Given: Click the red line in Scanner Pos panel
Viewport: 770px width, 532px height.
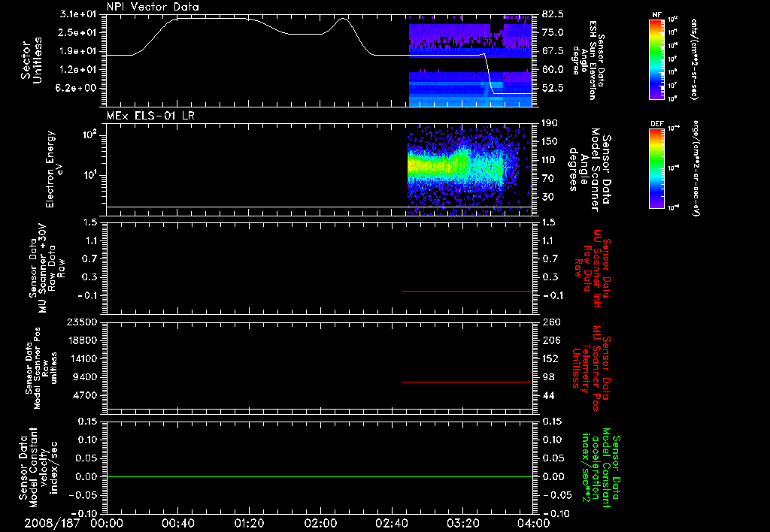Looking at the screenshot, I should pos(467,382).
